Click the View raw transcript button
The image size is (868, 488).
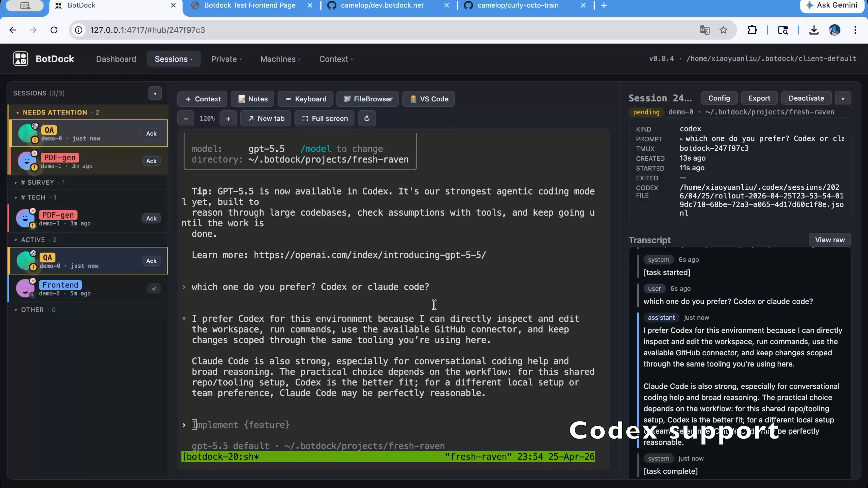830,239
